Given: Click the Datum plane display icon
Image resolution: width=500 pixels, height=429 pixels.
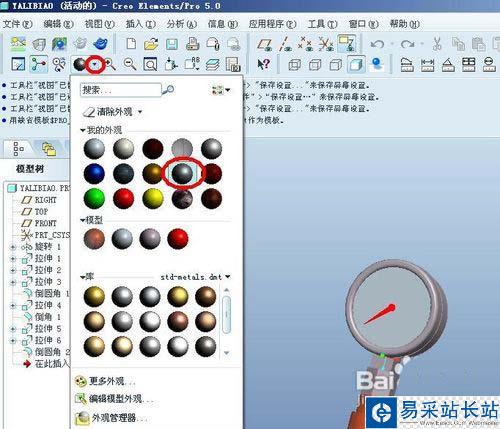Looking at the screenshot, I should (x=265, y=44).
